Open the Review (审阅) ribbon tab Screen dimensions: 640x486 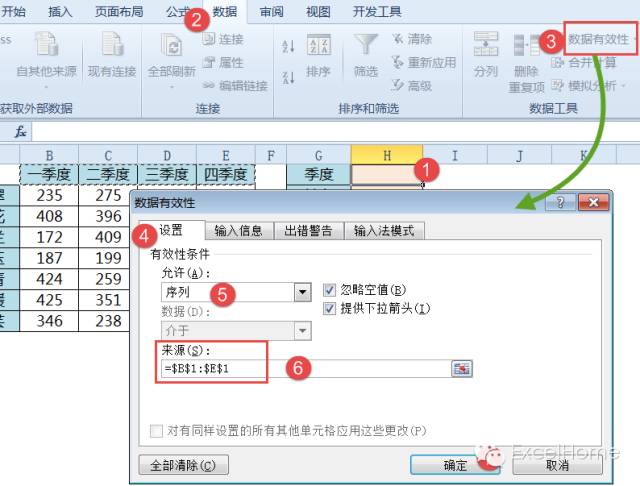click(271, 12)
